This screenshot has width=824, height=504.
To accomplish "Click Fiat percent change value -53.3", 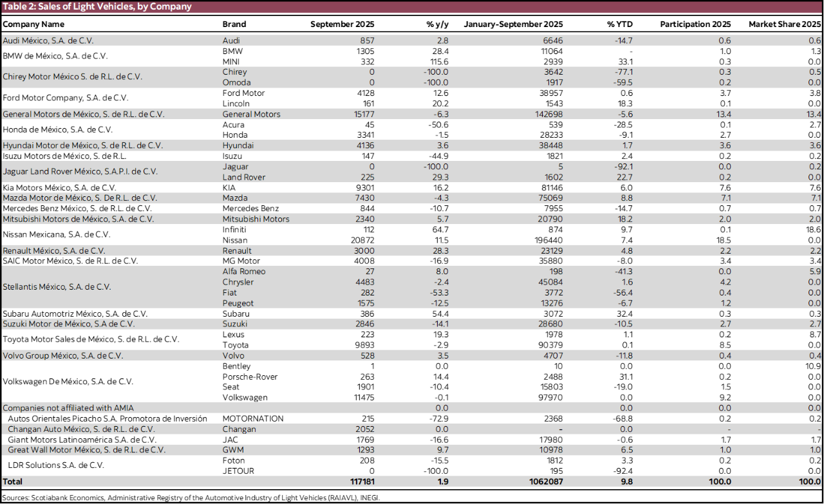I will 437,293.
